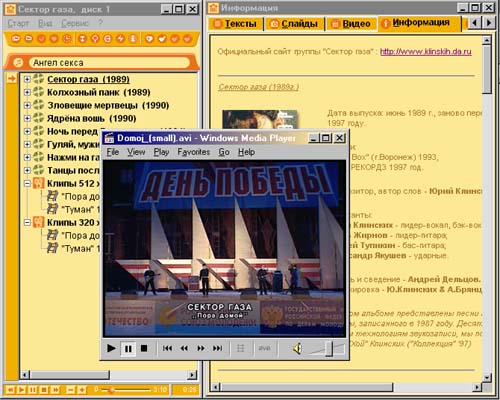Click the Ангел секса song title field
This screenshot has height=400, width=500.
point(110,62)
